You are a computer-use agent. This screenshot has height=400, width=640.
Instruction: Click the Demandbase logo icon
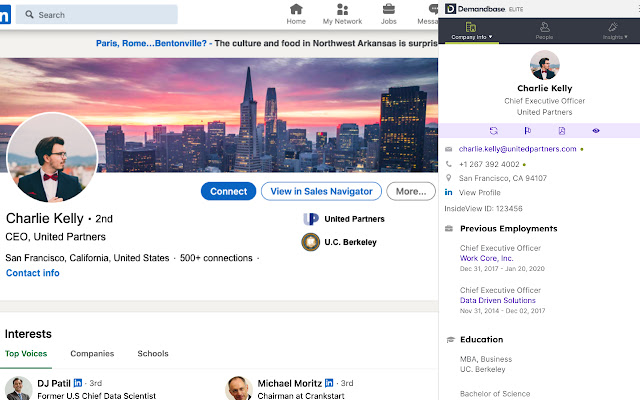pos(450,9)
